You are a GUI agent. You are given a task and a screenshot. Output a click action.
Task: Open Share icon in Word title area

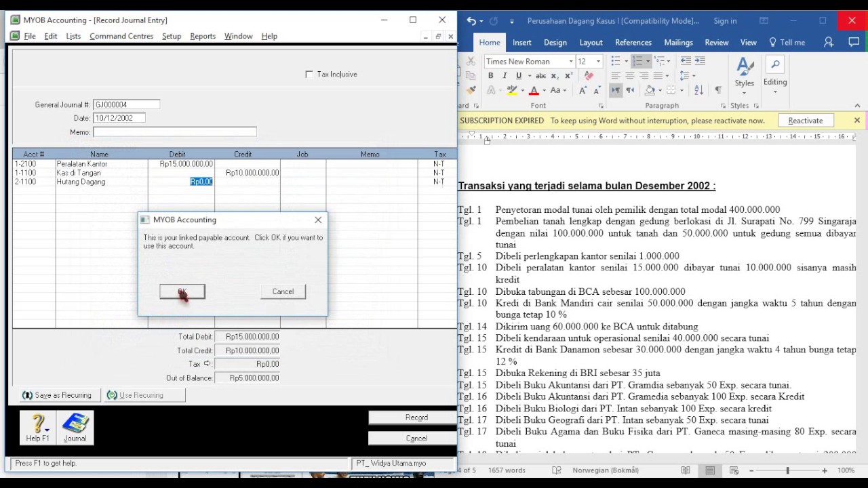pos(829,42)
